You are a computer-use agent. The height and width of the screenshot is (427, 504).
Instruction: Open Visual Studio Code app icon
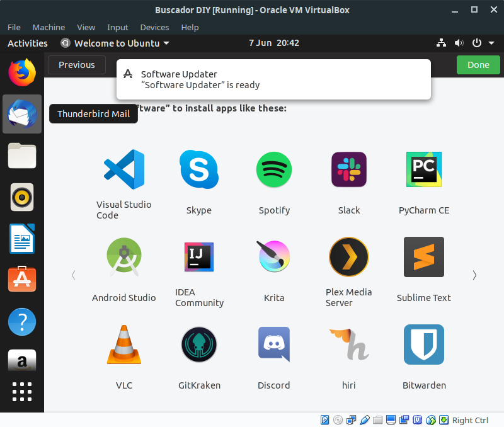pos(124,169)
